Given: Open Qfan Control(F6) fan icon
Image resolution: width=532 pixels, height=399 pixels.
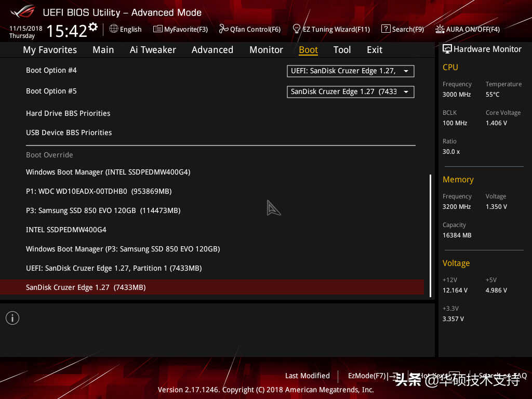Looking at the screenshot, I should [223, 29].
